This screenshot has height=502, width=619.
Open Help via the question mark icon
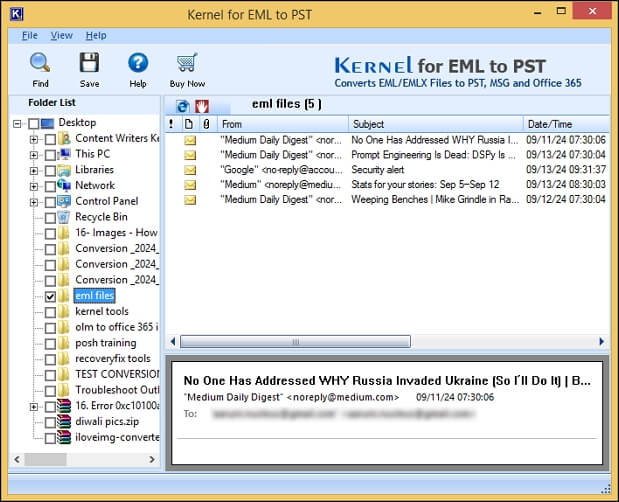click(x=138, y=63)
